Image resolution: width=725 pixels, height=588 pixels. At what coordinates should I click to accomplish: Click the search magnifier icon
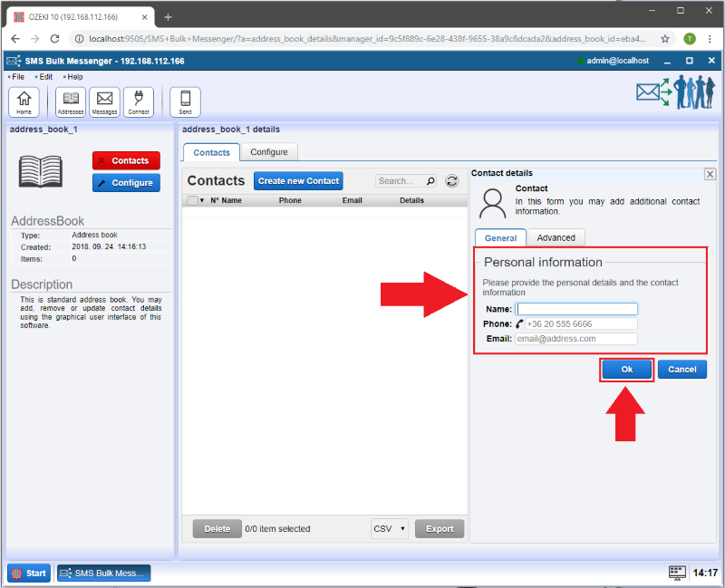[430, 181]
